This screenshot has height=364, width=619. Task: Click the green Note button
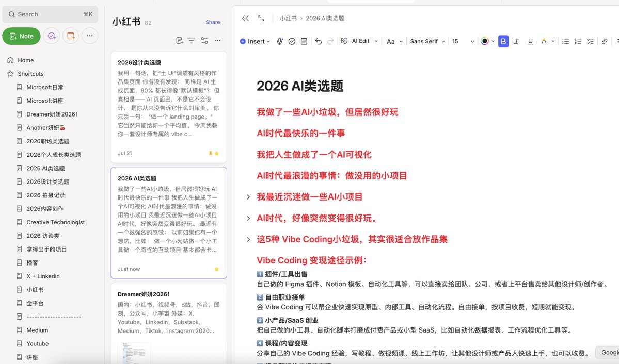pos(21,36)
